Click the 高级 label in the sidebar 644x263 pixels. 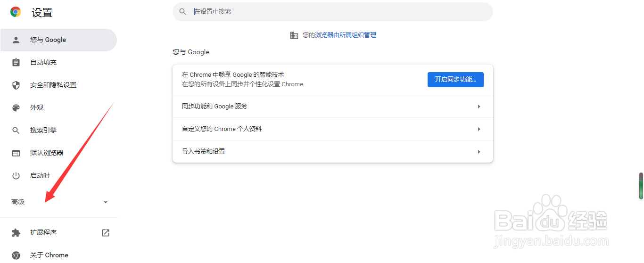(18, 202)
